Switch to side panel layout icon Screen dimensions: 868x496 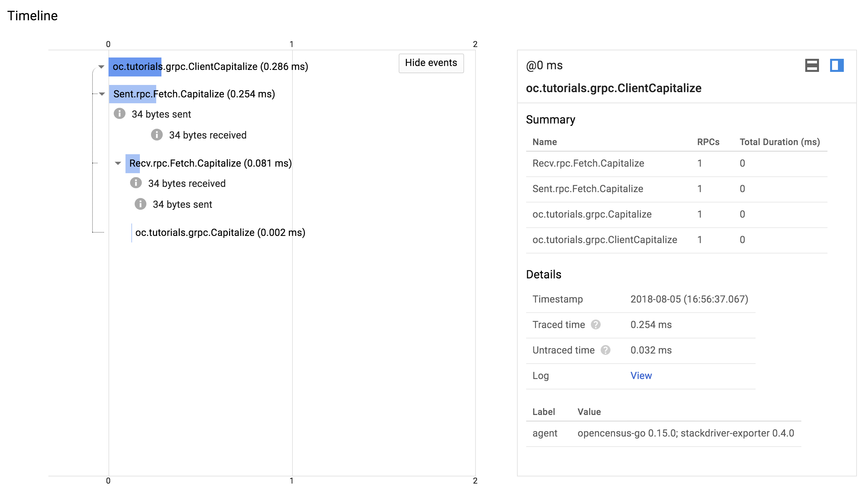pos(837,65)
